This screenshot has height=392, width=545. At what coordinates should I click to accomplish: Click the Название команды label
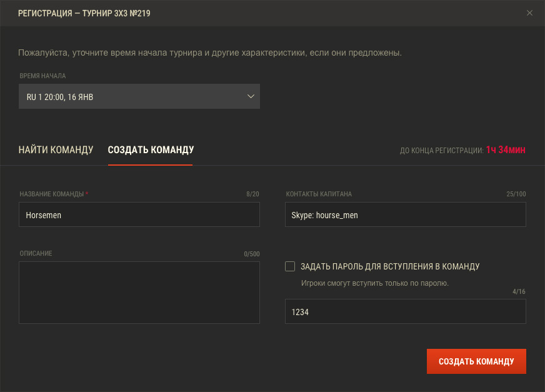pos(51,194)
